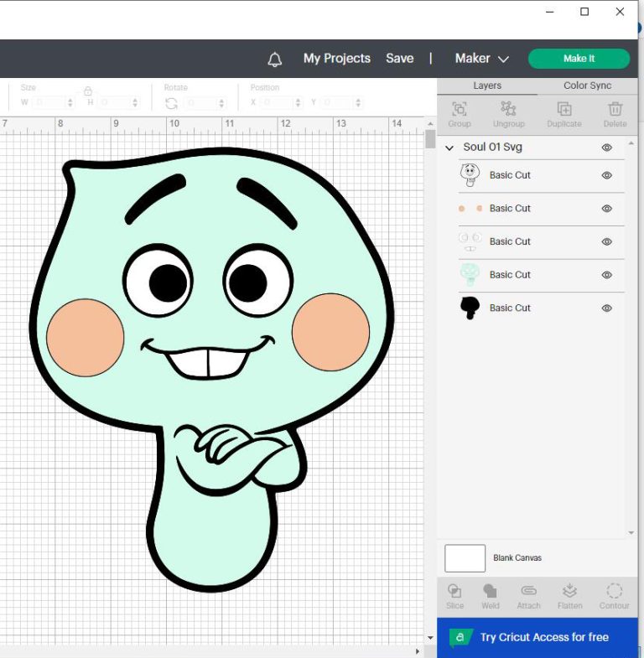Hide the black silhouette Basic Cut layer
644x658 pixels.
coord(607,308)
